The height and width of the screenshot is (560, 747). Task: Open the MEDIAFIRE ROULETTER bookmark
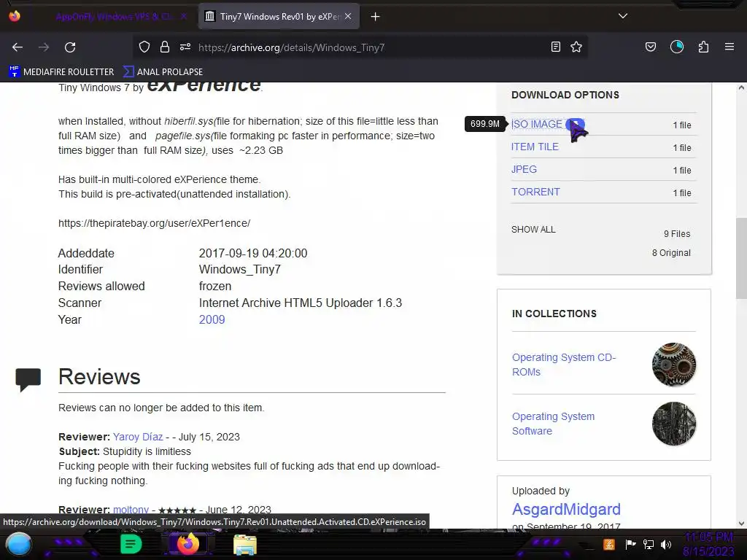click(x=61, y=72)
